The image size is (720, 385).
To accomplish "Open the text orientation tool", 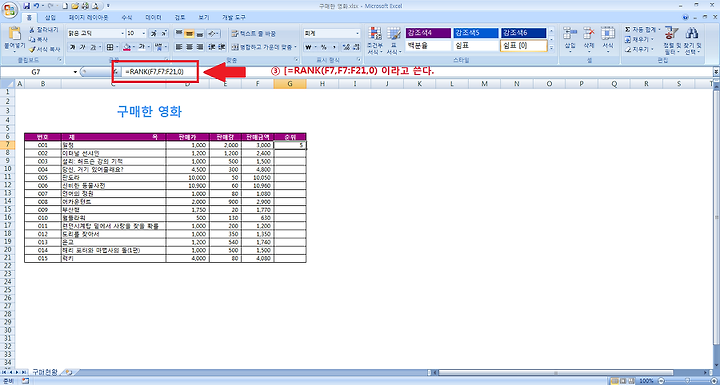I will coord(213,34).
